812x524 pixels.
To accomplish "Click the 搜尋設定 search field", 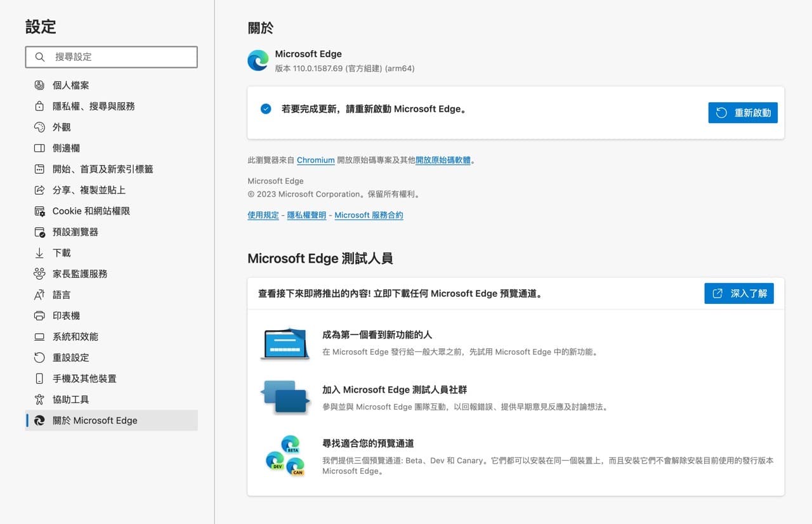I will (x=112, y=56).
